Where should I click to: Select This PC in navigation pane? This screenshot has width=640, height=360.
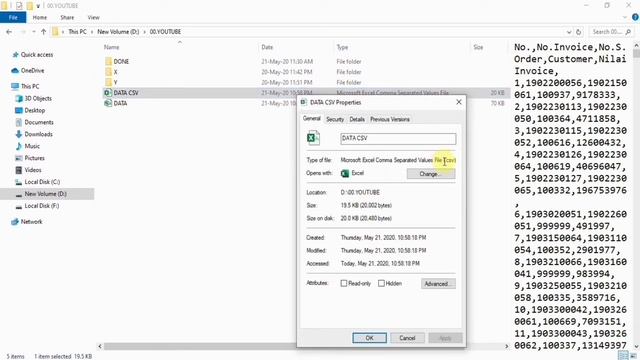coord(30,87)
